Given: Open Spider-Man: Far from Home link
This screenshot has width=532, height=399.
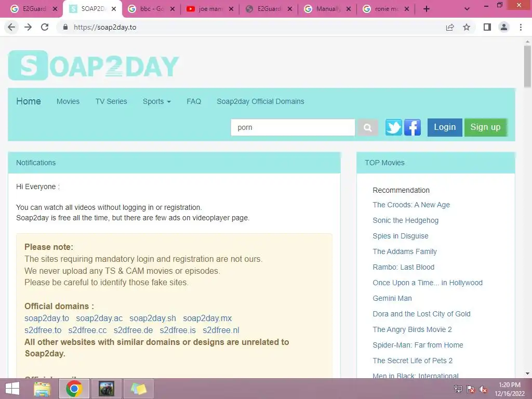Looking at the screenshot, I should point(418,345).
